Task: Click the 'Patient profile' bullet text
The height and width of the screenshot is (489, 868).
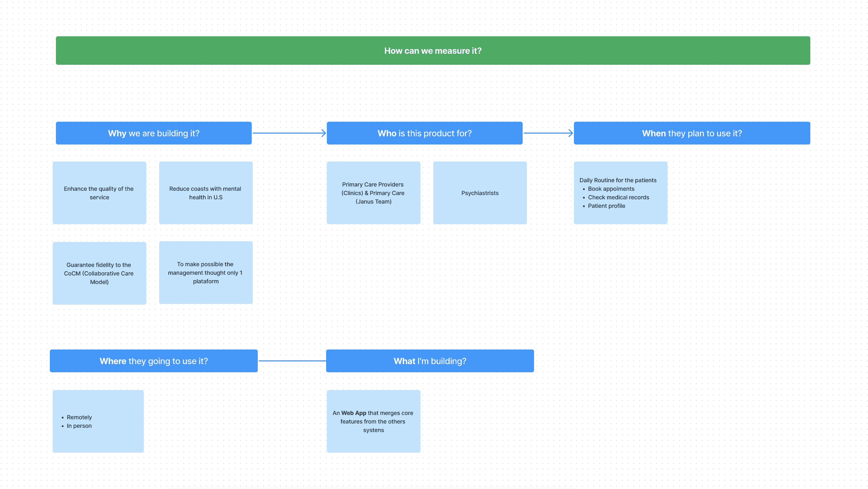Action: [x=606, y=206]
